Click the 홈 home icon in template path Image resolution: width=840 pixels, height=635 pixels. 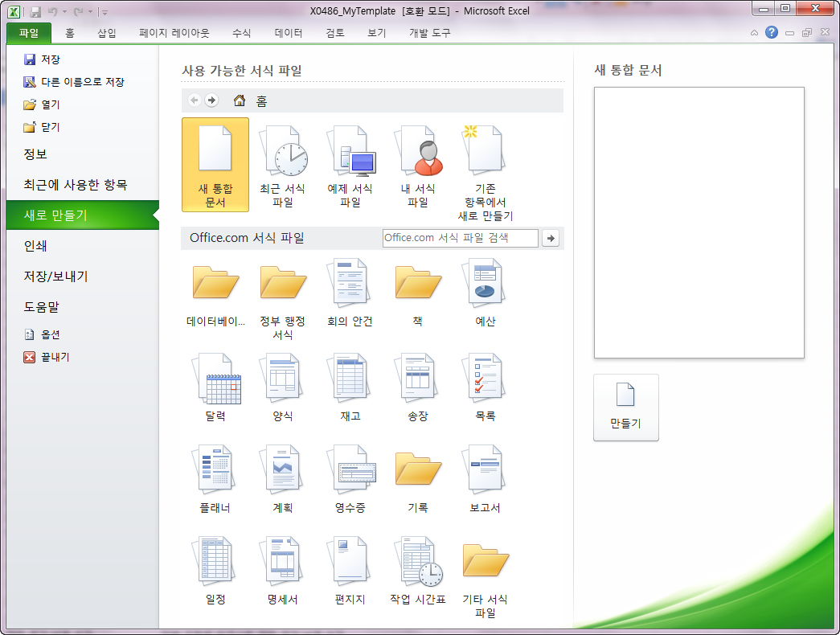pyautogui.click(x=240, y=100)
